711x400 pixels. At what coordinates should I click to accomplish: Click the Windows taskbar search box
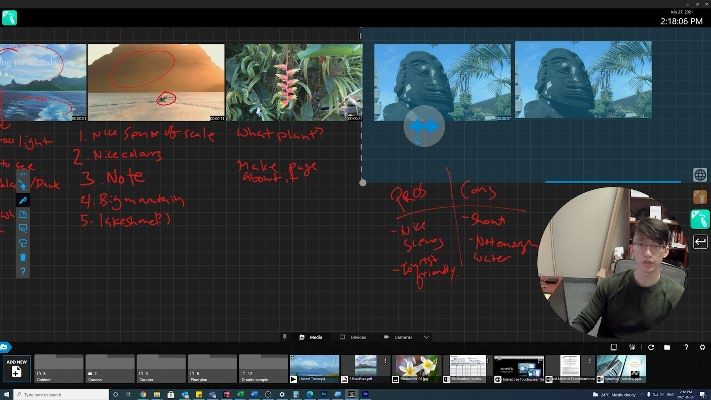[61, 395]
